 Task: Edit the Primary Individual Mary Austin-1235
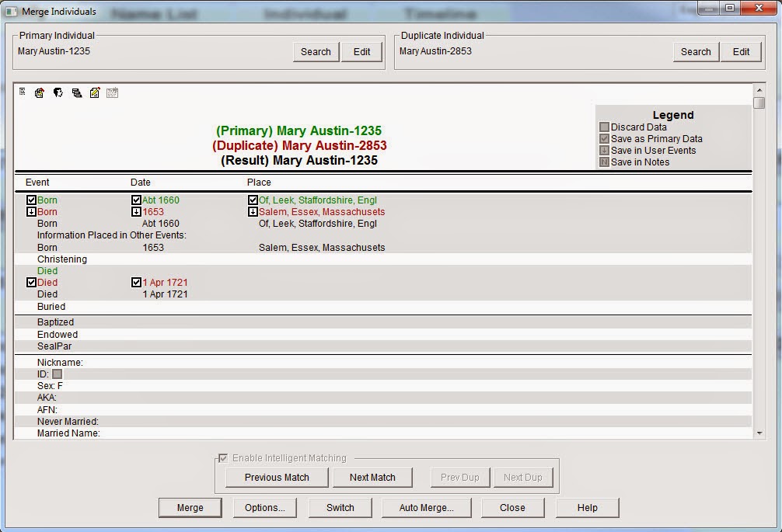361,52
